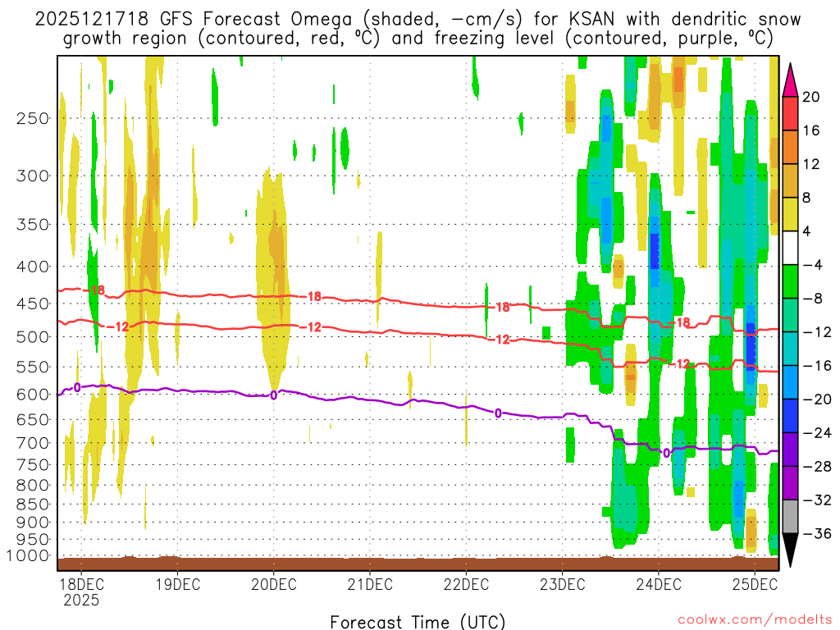
Task: Select the "500" pressure level label
Action: (x=33, y=337)
